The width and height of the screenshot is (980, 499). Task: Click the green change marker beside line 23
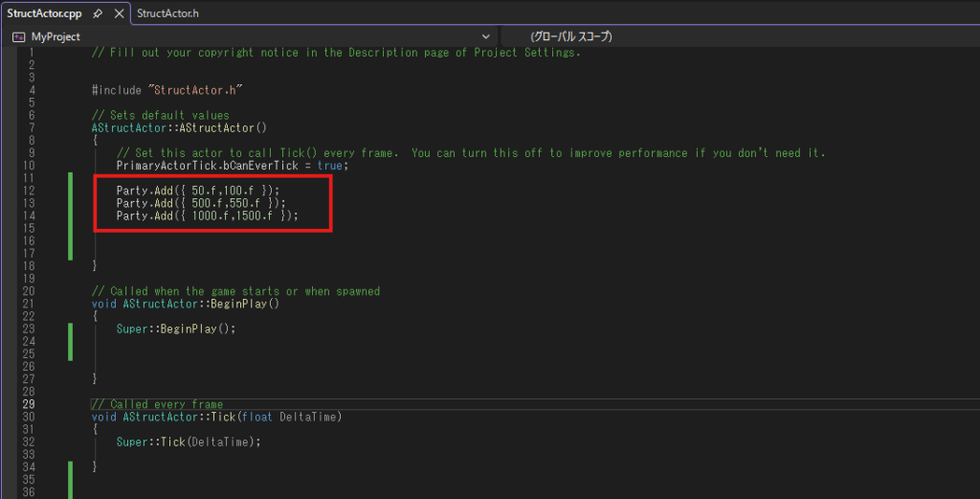[x=71, y=329]
